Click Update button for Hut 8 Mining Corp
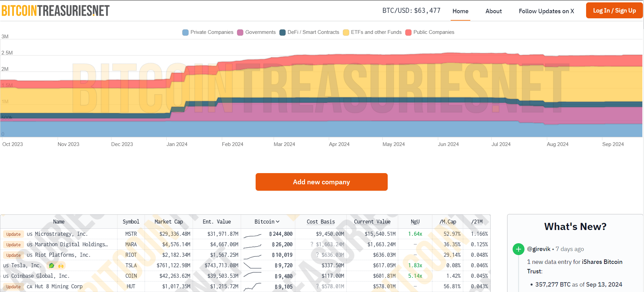Viewport: 644px width, 292px height. point(14,287)
